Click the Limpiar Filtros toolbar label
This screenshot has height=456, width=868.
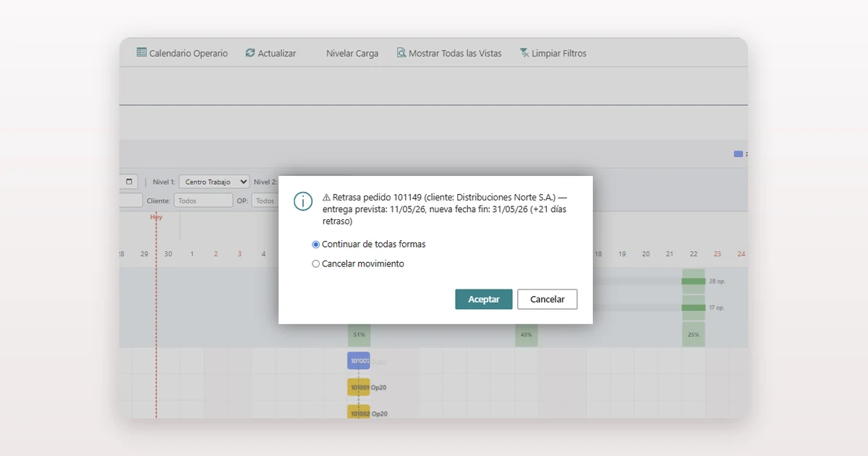559,54
